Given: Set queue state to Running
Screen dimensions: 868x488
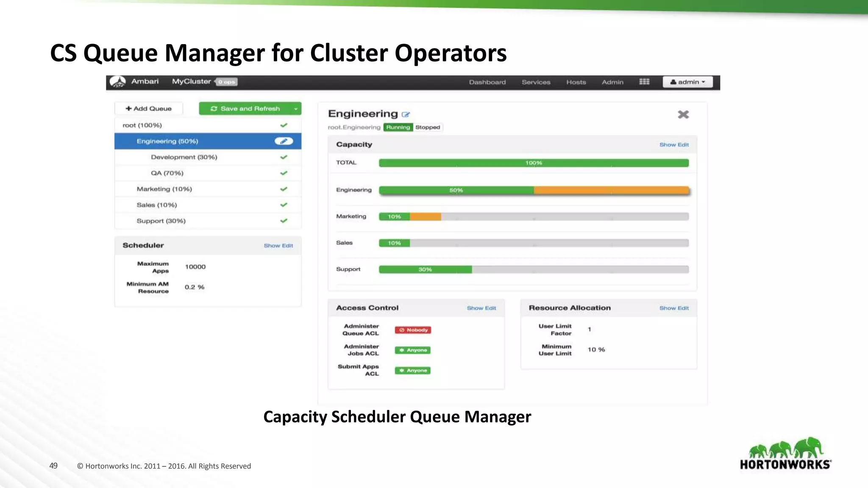Looking at the screenshot, I should point(398,127).
